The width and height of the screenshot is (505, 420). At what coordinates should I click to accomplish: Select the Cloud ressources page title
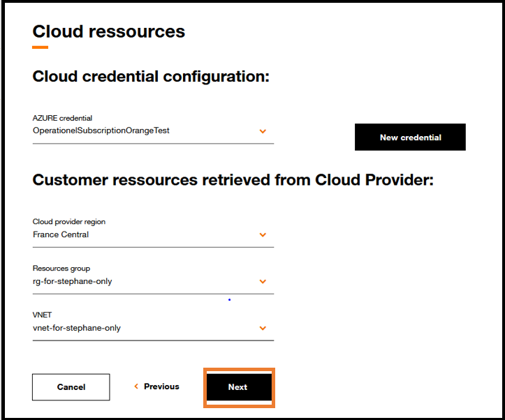coord(109,31)
